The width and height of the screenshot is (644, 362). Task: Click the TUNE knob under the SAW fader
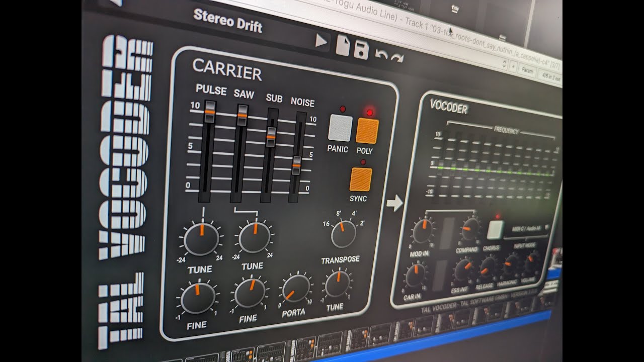pyautogui.click(x=255, y=237)
